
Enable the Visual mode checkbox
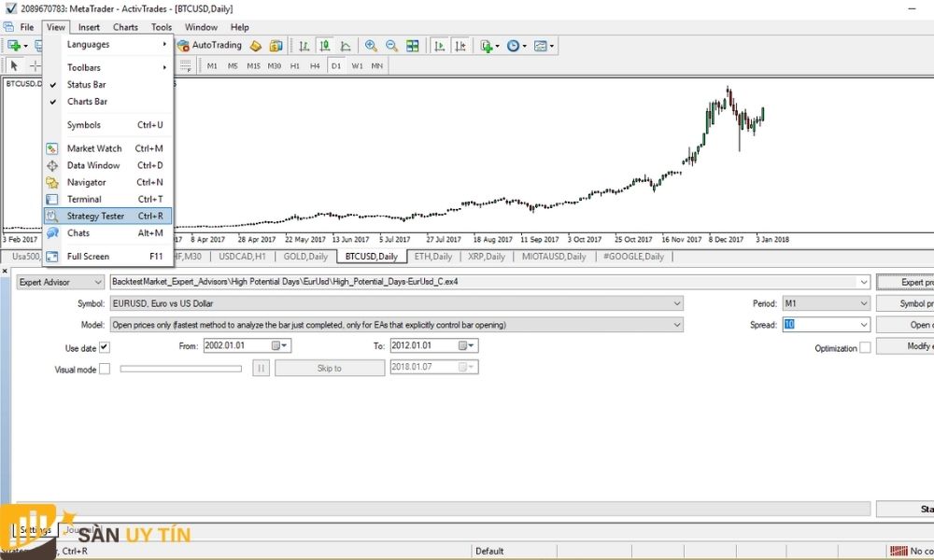coord(105,369)
